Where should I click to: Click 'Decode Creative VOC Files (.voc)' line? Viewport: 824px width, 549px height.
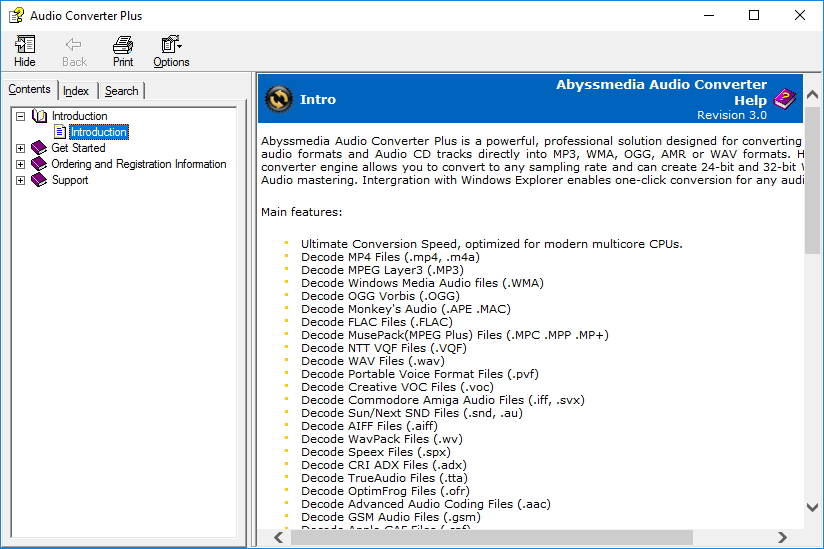(x=397, y=387)
